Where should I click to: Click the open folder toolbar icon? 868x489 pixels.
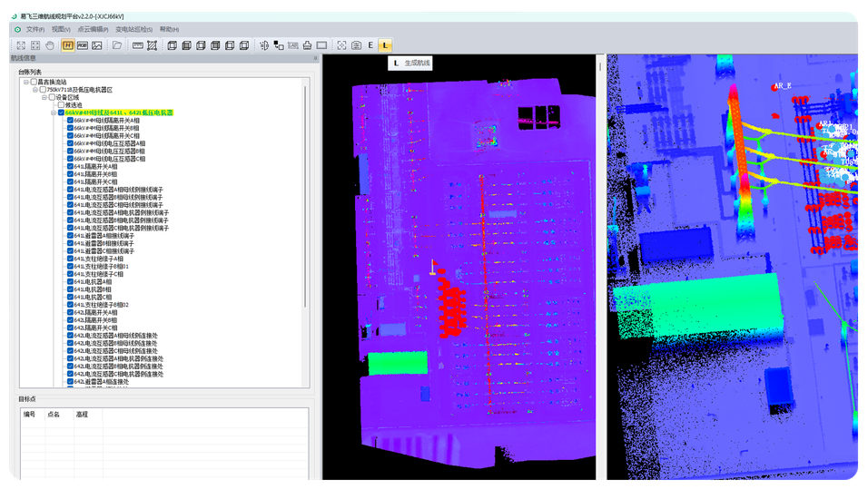pyautogui.click(x=117, y=45)
